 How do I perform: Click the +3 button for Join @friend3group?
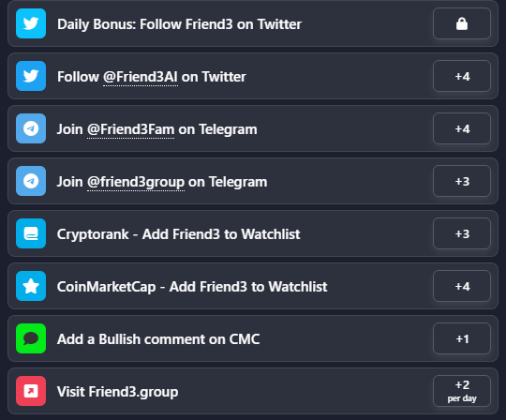(462, 181)
